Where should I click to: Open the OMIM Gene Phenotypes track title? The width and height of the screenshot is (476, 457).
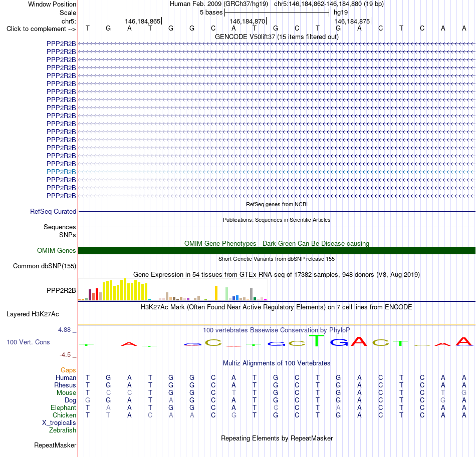click(x=277, y=243)
